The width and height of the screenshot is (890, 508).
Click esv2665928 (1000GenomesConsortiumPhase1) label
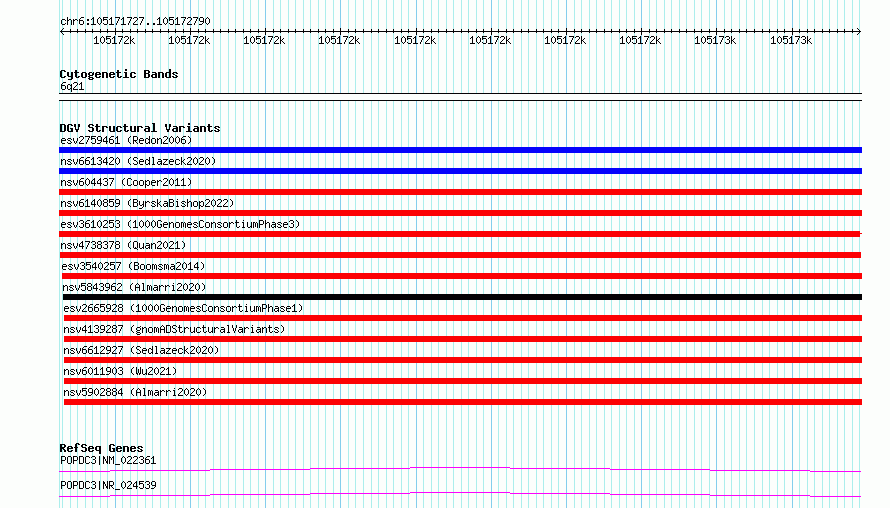tap(183, 308)
